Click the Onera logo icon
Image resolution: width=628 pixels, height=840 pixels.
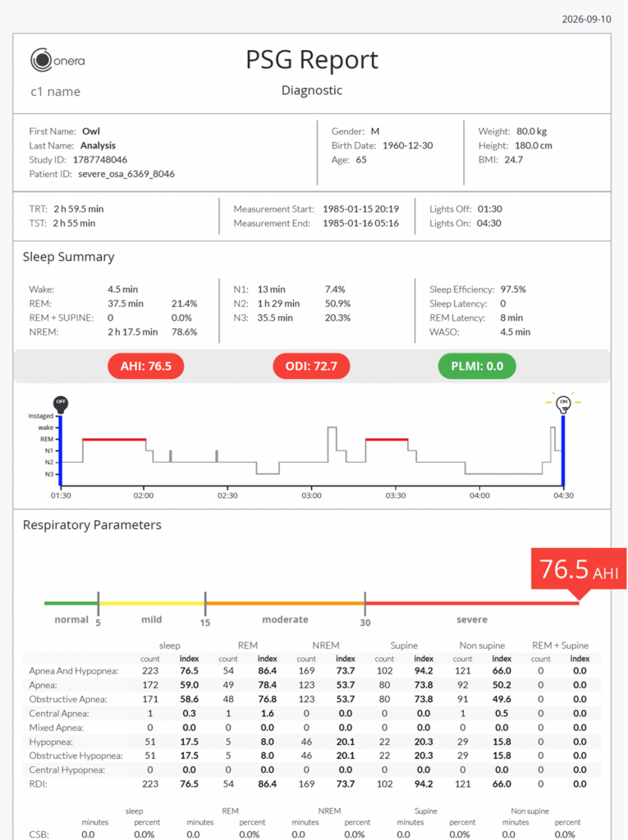pyautogui.click(x=41, y=60)
